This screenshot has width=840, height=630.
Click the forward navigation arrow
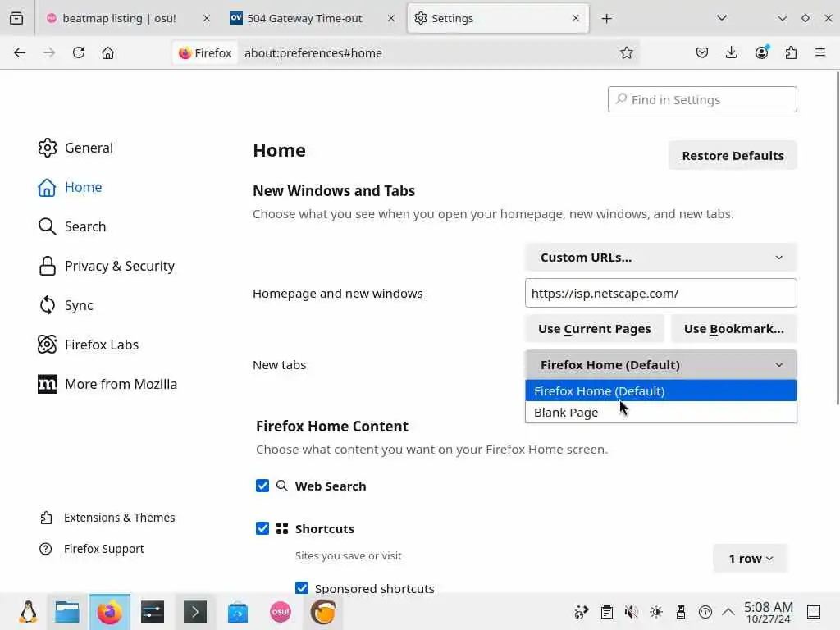(x=49, y=52)
